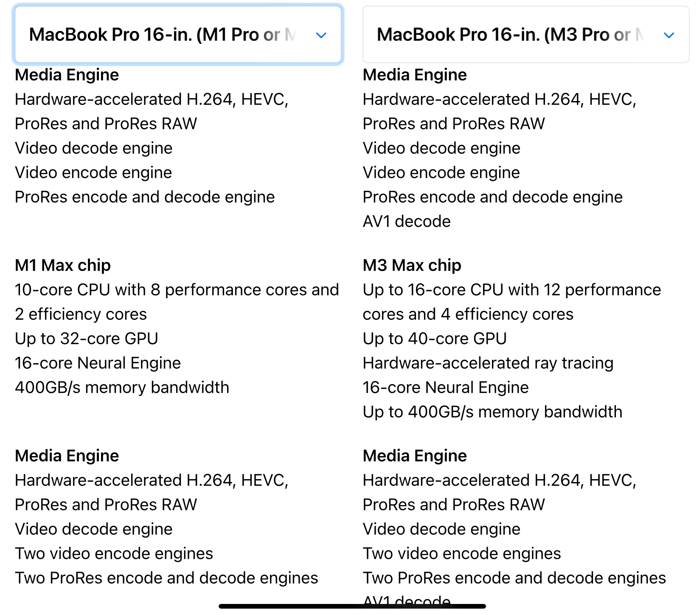Click cores and 4 efficiency cores text
Image resolution: width=700 pixels, height=615 pixels.
pyautogui.click(x=468, y=314)
